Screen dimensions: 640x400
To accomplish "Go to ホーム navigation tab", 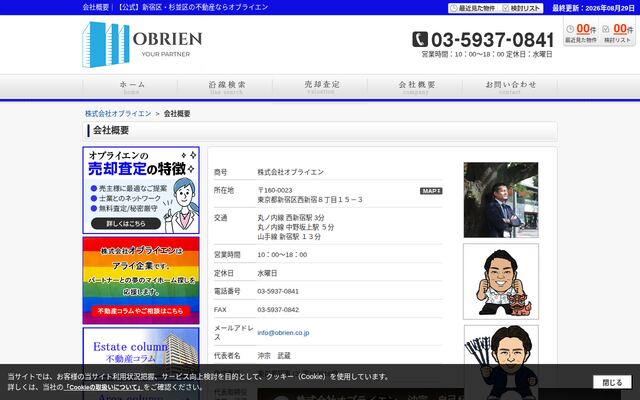I will [130, 87].
